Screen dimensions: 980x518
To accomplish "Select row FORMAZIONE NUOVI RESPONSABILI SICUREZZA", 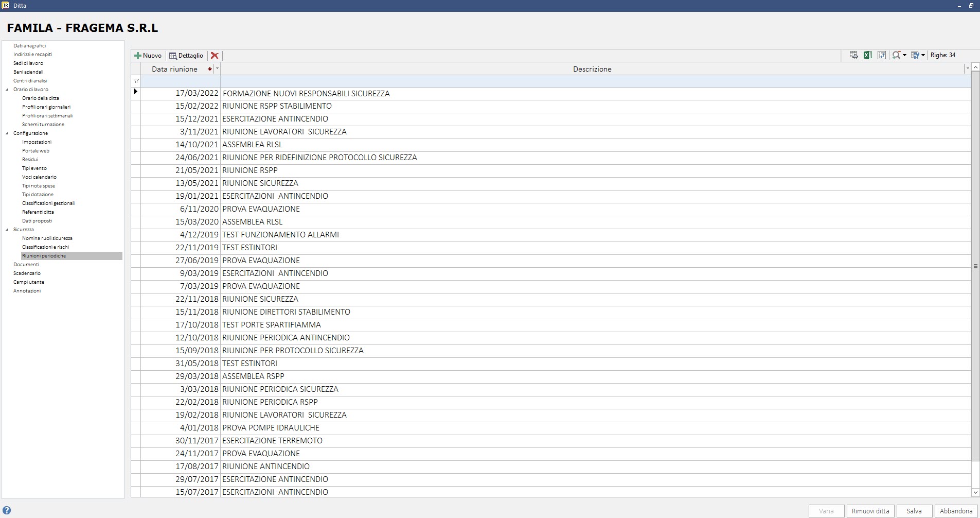I will (551, 93).
